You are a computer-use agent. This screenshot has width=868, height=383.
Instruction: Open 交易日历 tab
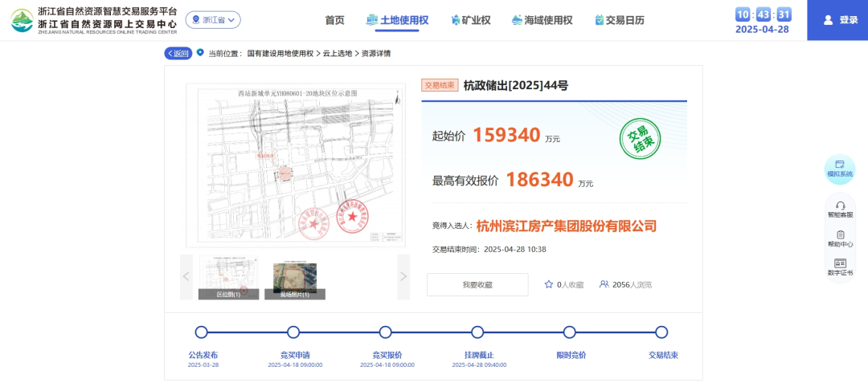[620, 20]
